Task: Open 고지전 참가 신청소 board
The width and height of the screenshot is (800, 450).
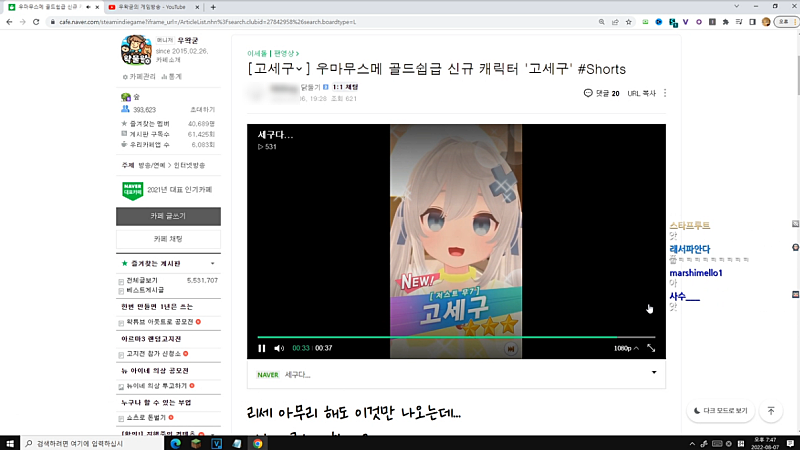Action: point(154,354)
